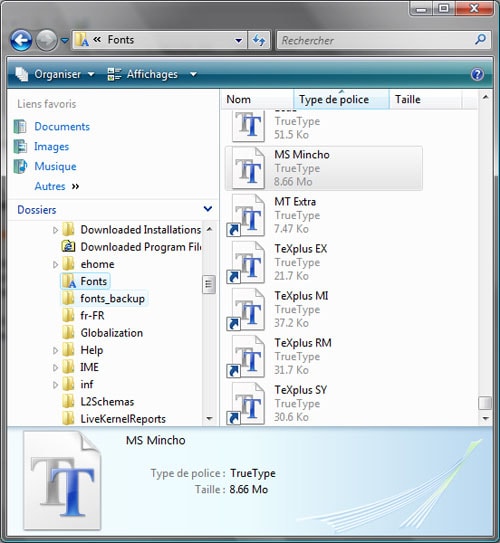Click the magnifying glass search icon
This screenshot has height=543, width=500.
coord(481,39)
